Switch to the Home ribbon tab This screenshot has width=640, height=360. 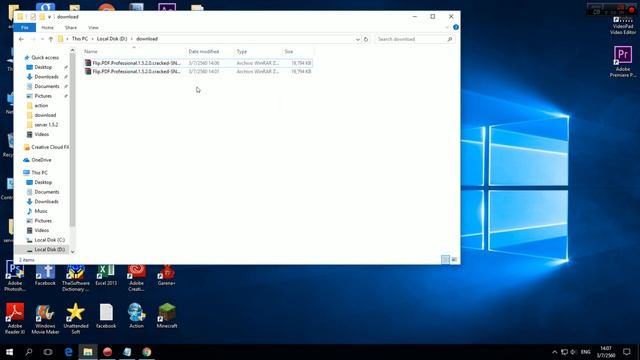tap(47, 27)
